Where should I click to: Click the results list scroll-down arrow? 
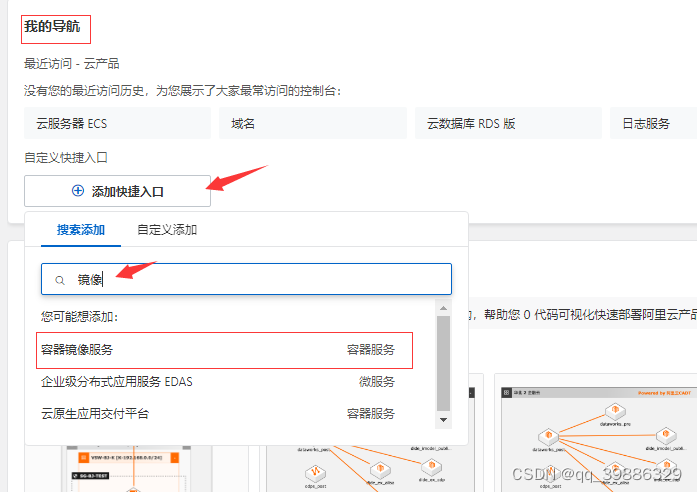[443, 420]
